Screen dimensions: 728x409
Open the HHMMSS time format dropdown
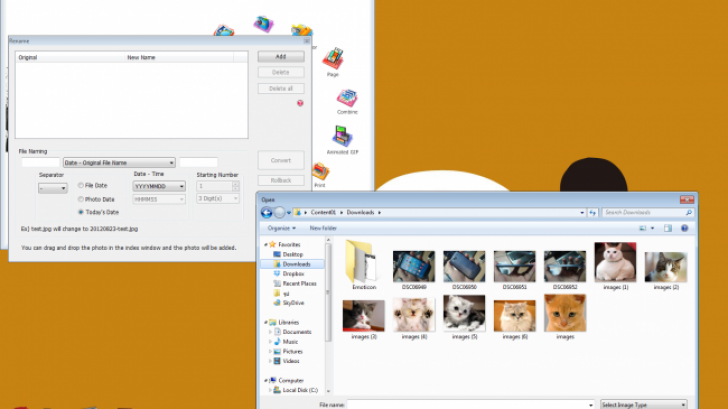159,199
